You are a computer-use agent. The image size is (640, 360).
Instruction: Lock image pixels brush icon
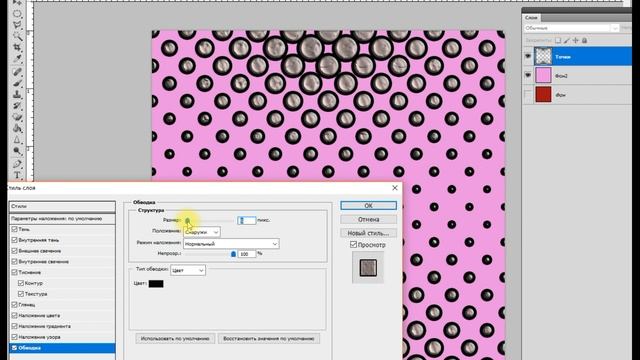pyautogui.click(x=567, y=40)
